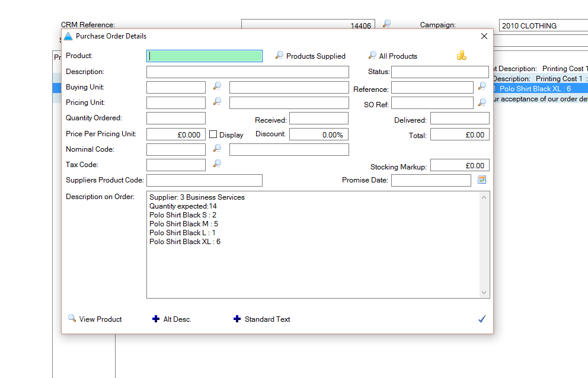Click the Received field

point(319,118)
